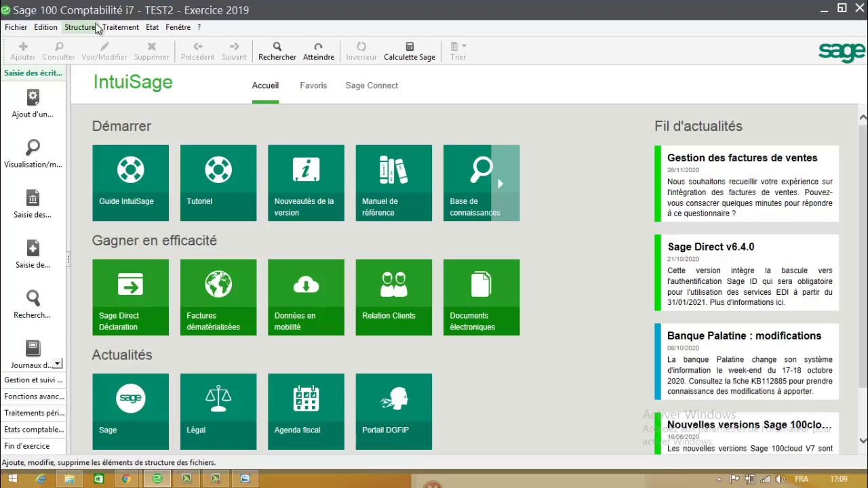This screenshot has width=868, height=488.
Task: Open the Traitement menu
Action: pos(121,27)
